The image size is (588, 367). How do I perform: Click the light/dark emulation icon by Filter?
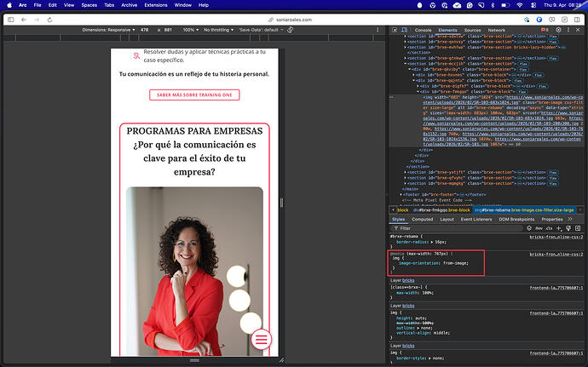point(529,228)
